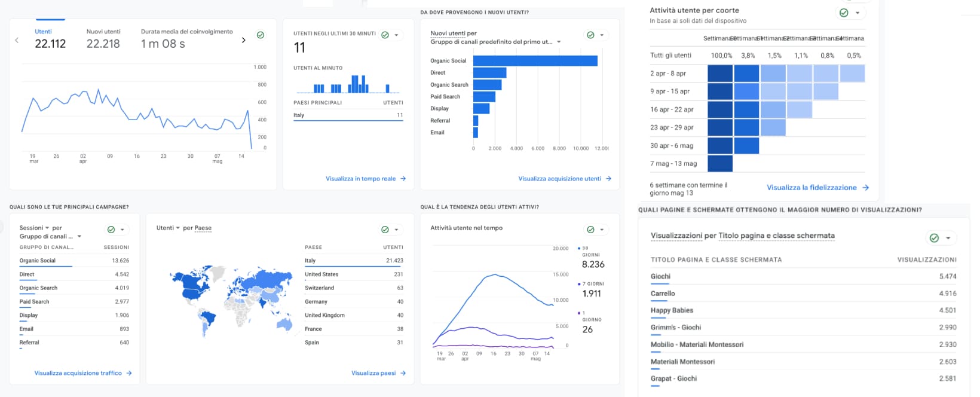980x397 pixels.
Task: Click green check icon in realtime users card
Action: (x=385, y=35)
